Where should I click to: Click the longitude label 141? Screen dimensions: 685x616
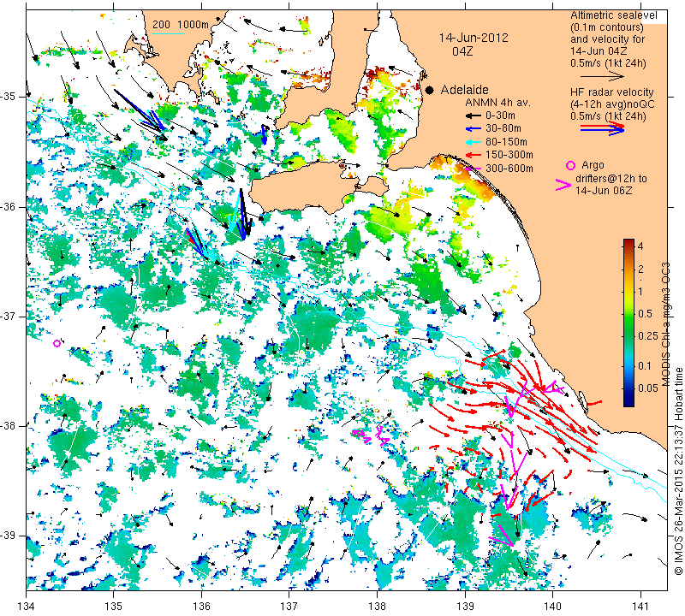pos(640,607)
